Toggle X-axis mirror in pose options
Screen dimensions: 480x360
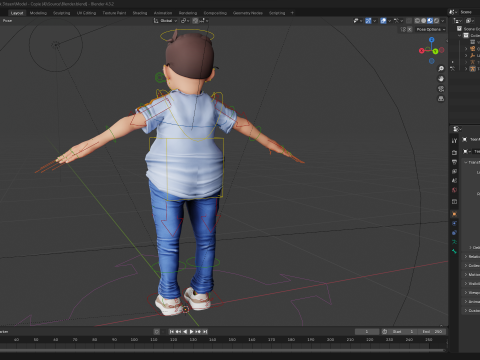pyautogui.click(x=410, y=29)
